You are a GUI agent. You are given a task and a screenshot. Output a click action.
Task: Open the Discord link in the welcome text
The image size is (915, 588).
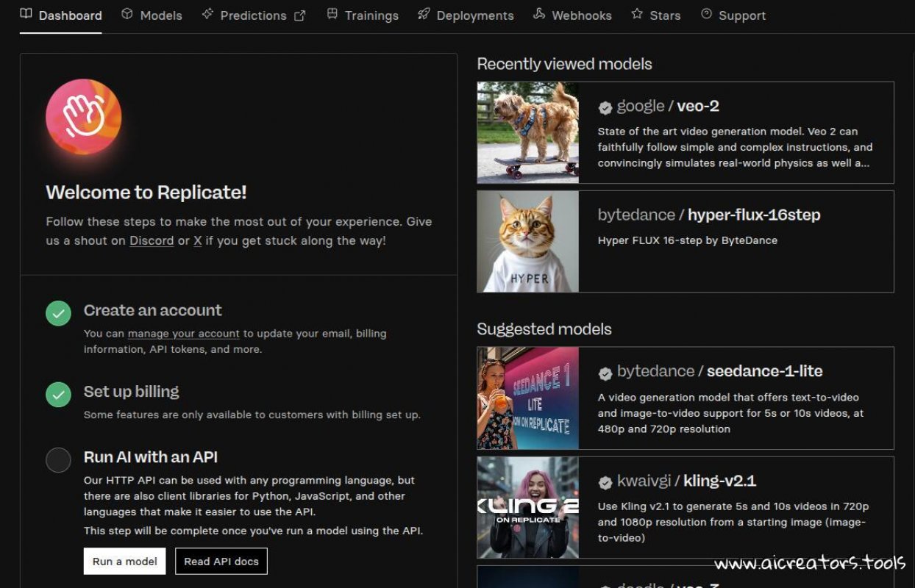pyautogui.click(x=152, y=240)
